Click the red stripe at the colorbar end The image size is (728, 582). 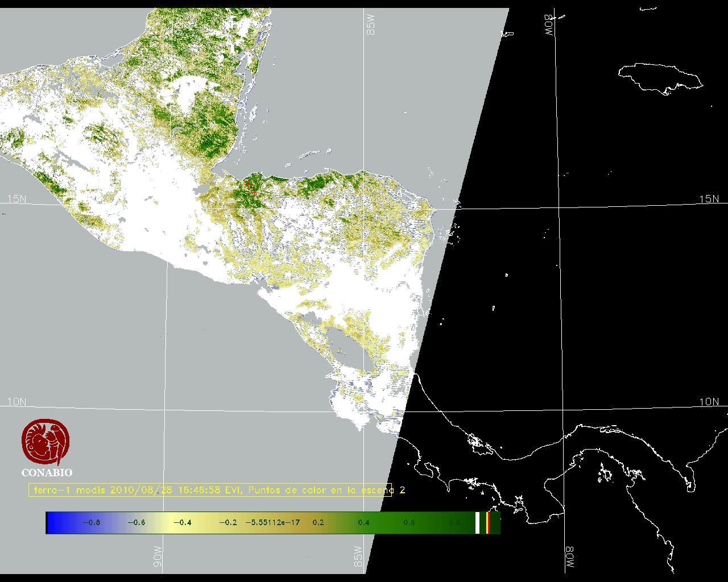tap(488, 522)
